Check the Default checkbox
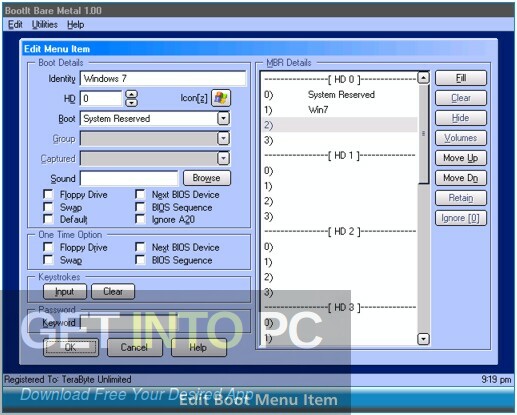Image resolution: width=517 pixels, height=415 pixels. pyautogui.click(x=48, y=219)
